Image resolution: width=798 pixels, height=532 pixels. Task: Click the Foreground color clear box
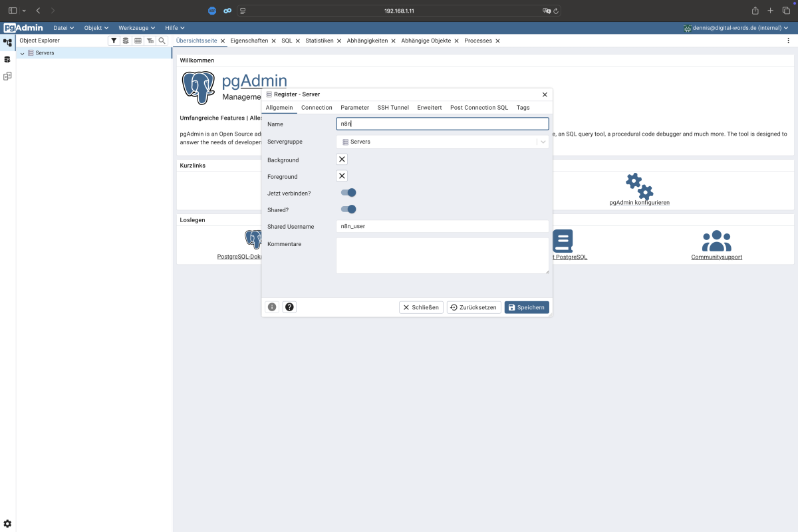click(342, 176)
